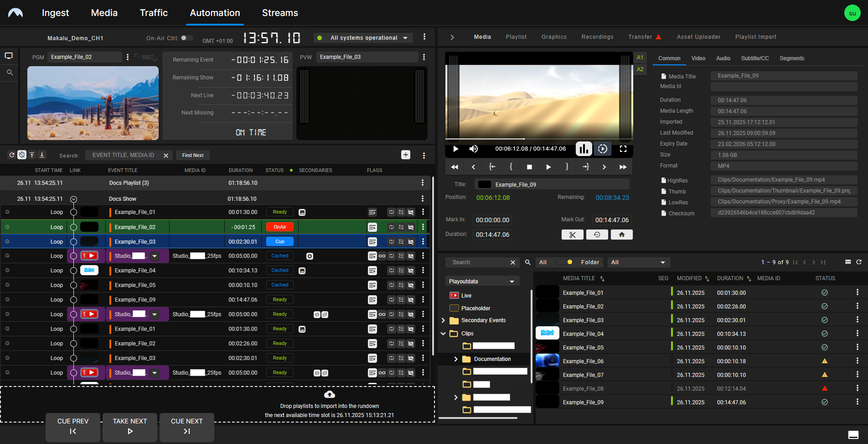This screenshot has height=444, width=868.
Task: Click the home reset button below Mark Out
Action: [x=621, y=235]
